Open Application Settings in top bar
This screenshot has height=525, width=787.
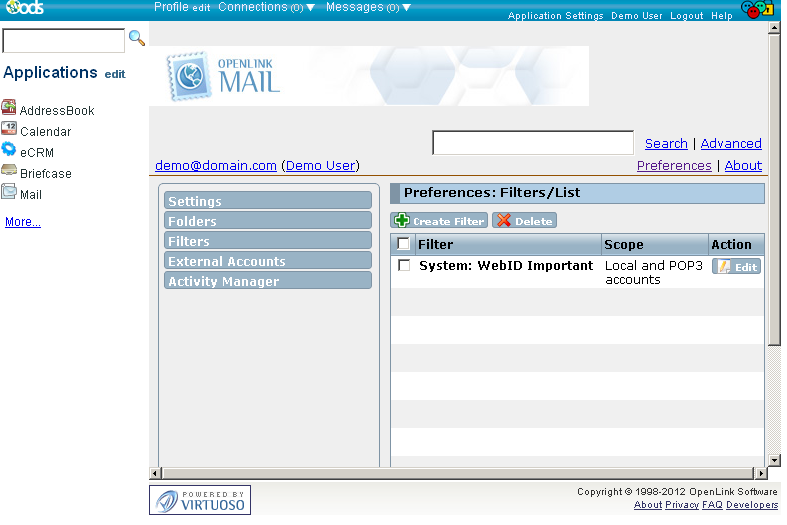[555, 16]
